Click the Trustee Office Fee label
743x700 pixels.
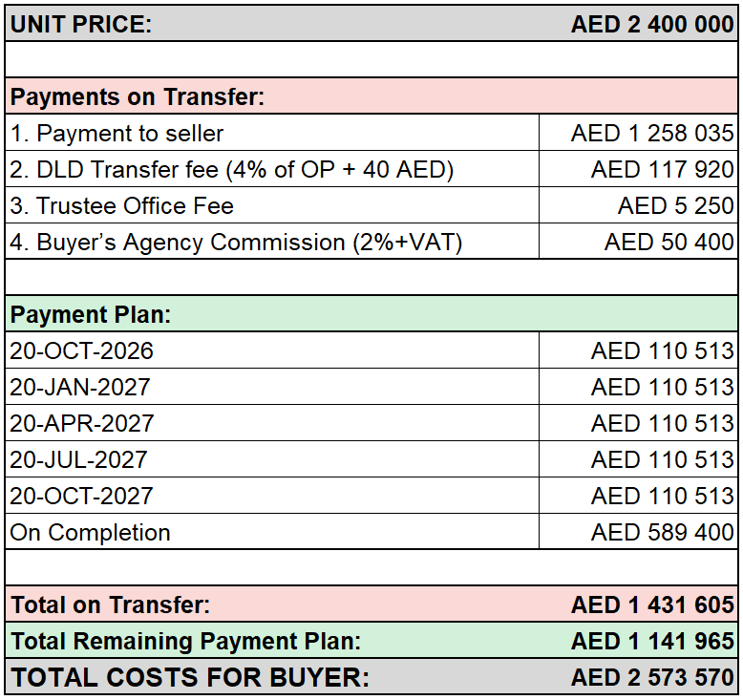[x=122, y=205]
